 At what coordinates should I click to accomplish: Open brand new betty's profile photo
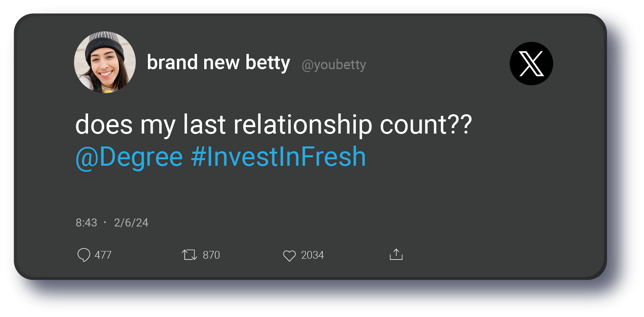(x=105, y=62)
